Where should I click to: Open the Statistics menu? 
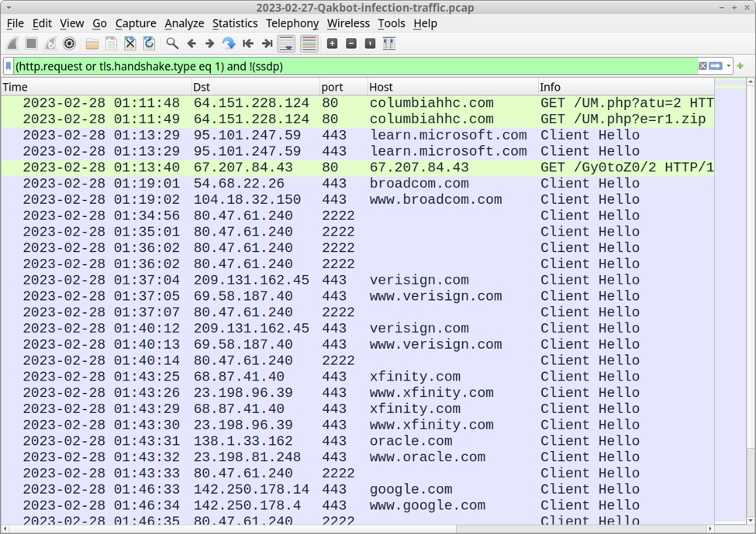[235, 23]
